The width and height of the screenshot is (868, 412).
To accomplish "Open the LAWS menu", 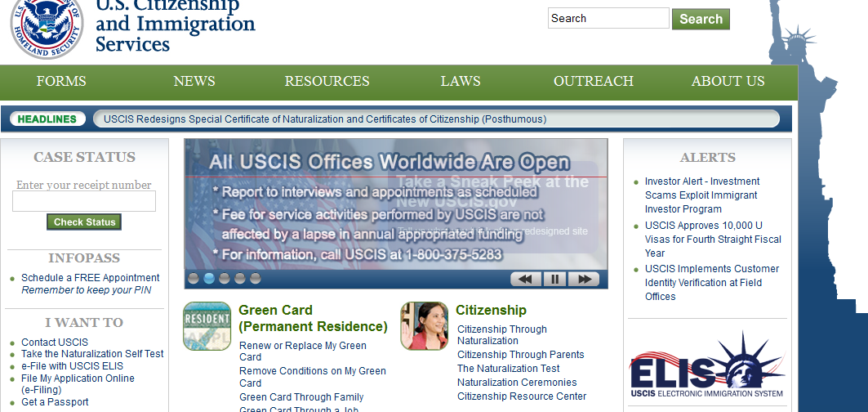I will point(461,82).
